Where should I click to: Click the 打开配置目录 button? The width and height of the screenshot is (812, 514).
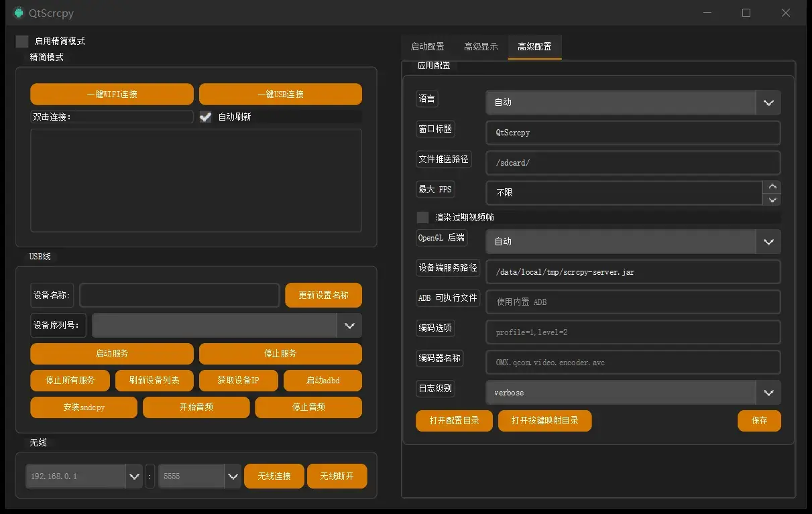(x=455, y=420)
